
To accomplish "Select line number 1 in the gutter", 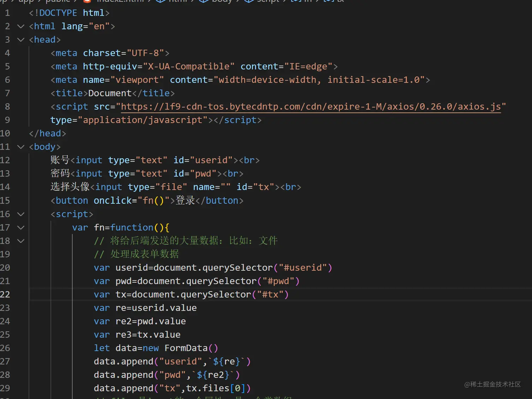I will [x=7, y=13].
